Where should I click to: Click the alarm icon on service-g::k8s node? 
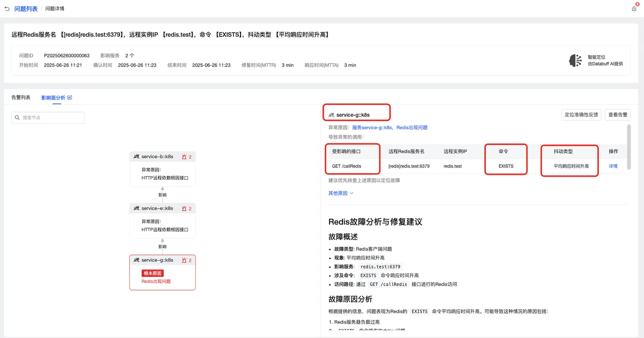tap(184, 260)
